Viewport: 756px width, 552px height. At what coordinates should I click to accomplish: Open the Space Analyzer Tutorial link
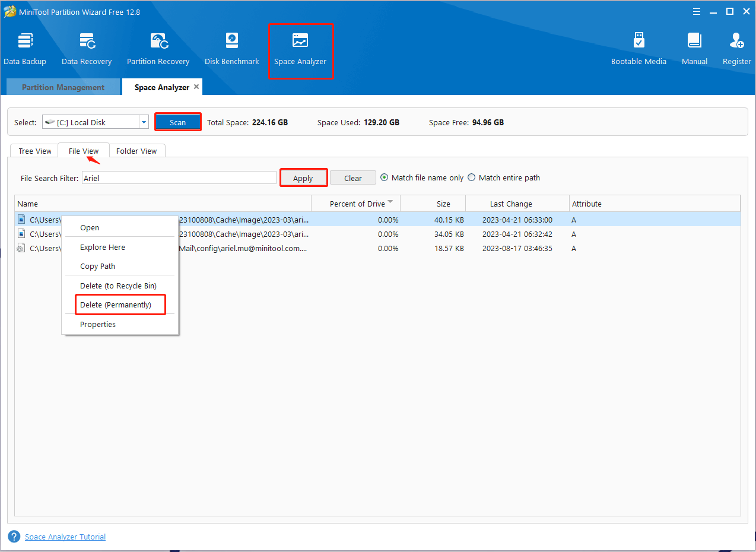click(65, 537)
